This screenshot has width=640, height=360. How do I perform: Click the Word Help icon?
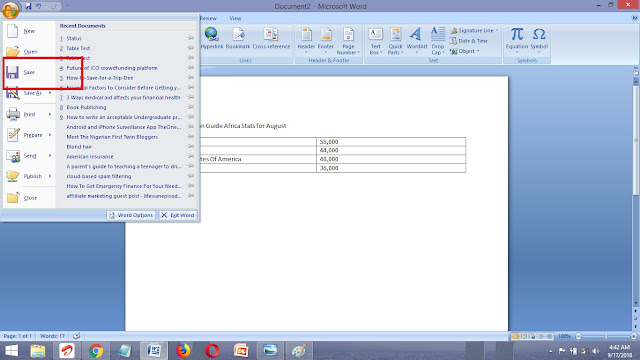click(x=635, y=18)
